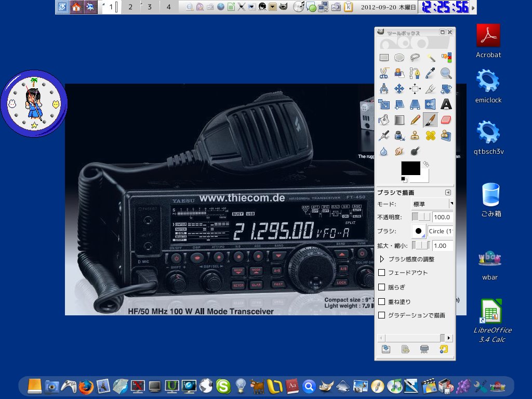Screen dimensions: 532x399
Task: Enable the フェードアウト checkbox
Action: click(382, 272)
